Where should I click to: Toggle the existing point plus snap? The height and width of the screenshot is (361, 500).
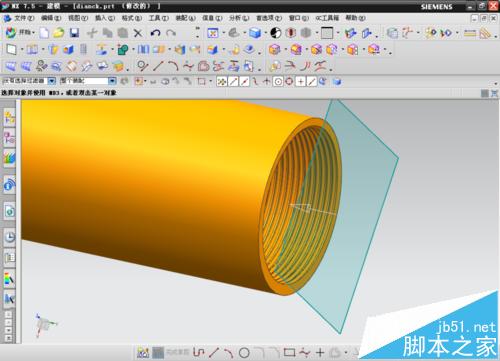pyautogui.click(x=301, y=81)
